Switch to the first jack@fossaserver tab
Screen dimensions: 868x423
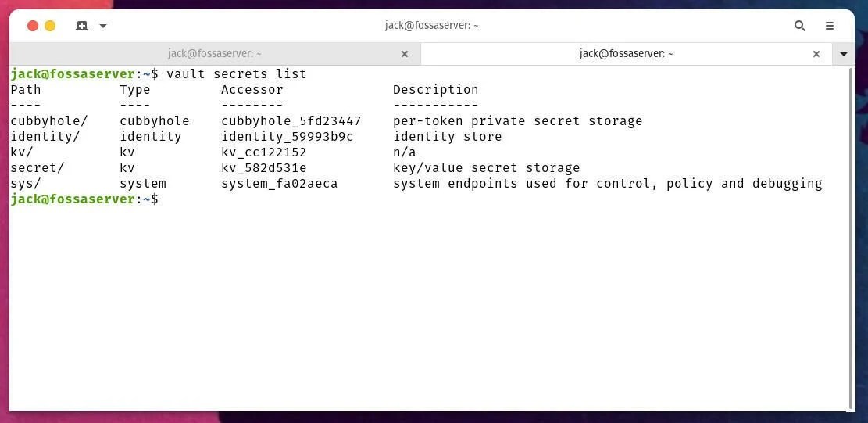click(215, 54)
